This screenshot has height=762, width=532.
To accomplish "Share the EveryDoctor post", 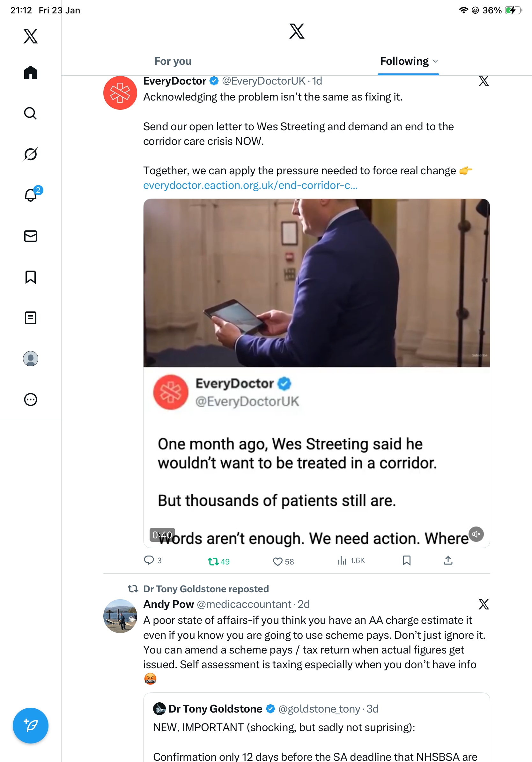I will tap(448, 561).
